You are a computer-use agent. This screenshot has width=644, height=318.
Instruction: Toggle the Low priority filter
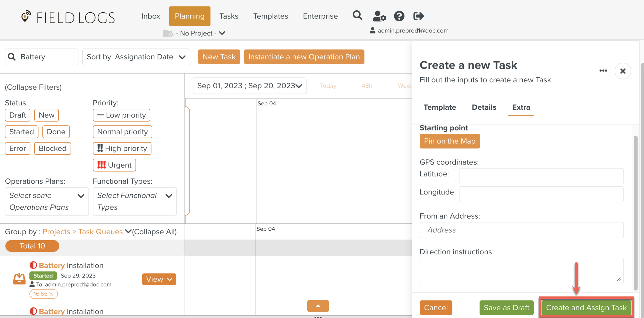click(121, 115)
